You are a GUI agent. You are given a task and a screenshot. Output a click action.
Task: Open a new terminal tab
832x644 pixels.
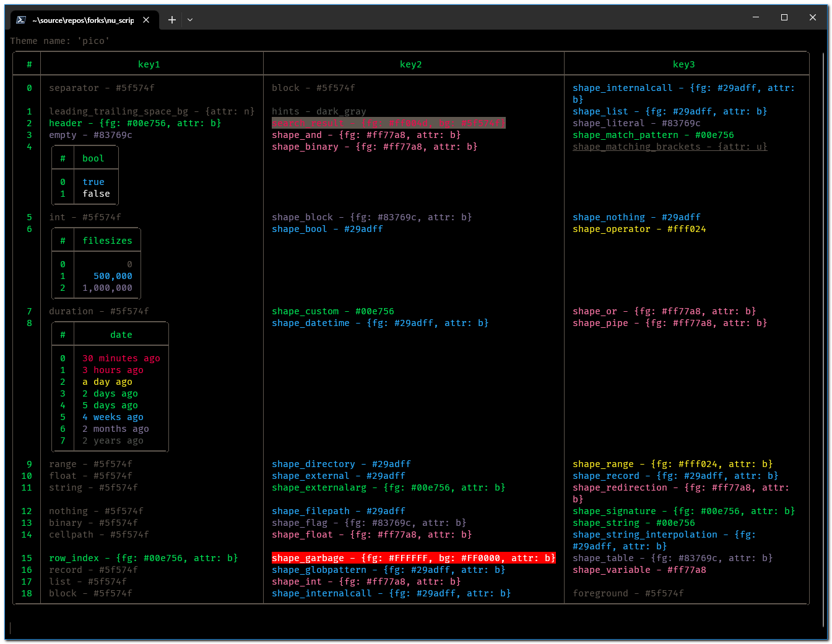(172, 20)
